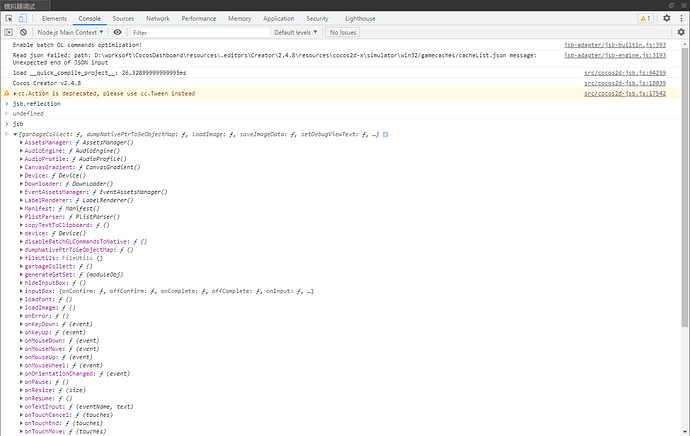Activate the inspect element picker icon
The height and width of the screenshot is (436, 690).
pyautogui.click(x=9, y=18)
